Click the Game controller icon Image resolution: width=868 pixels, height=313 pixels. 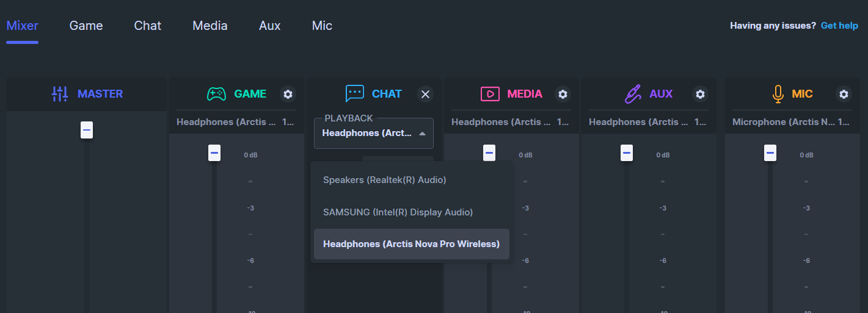[x=216, y=94]
